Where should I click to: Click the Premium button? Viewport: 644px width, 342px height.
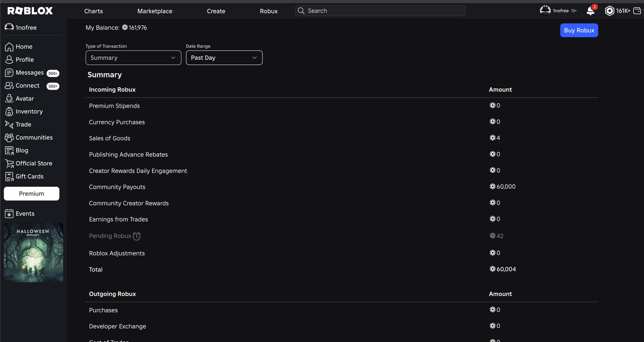tap(32, 194)
